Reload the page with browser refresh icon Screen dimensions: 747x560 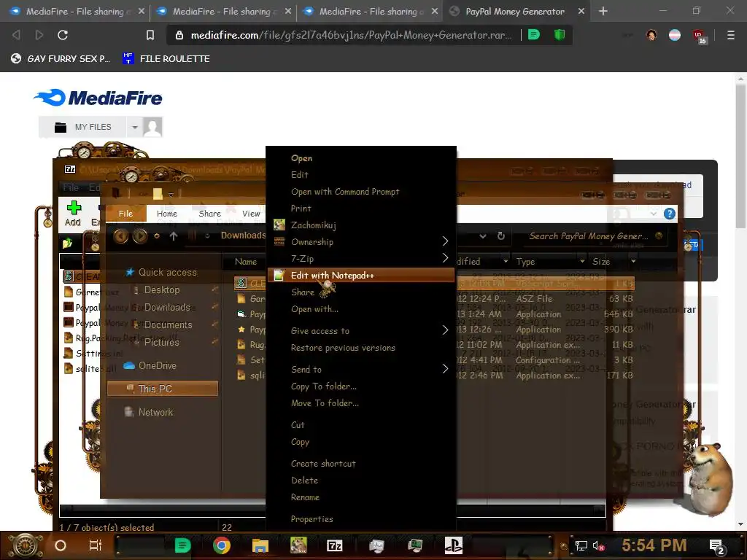pos(63,35)
